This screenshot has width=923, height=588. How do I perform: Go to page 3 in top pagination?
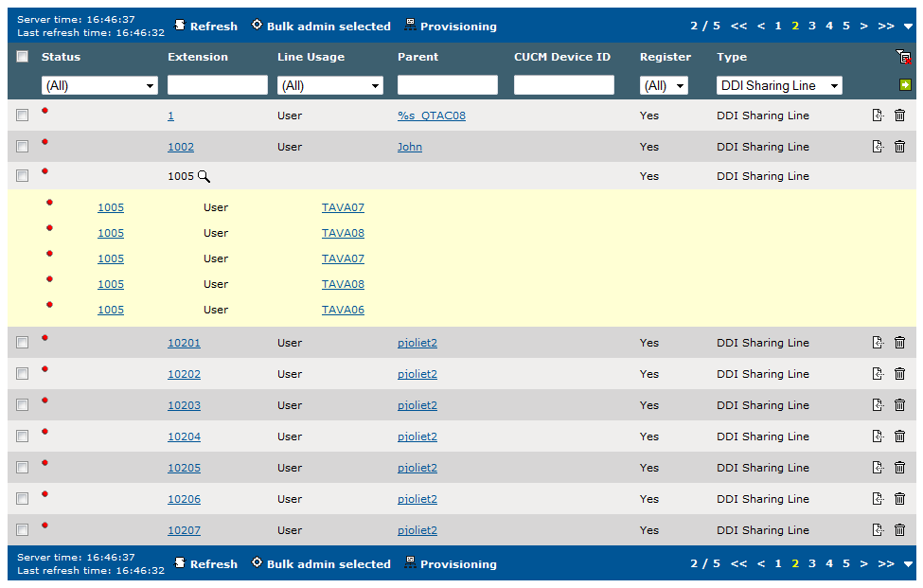coord(811,26)
